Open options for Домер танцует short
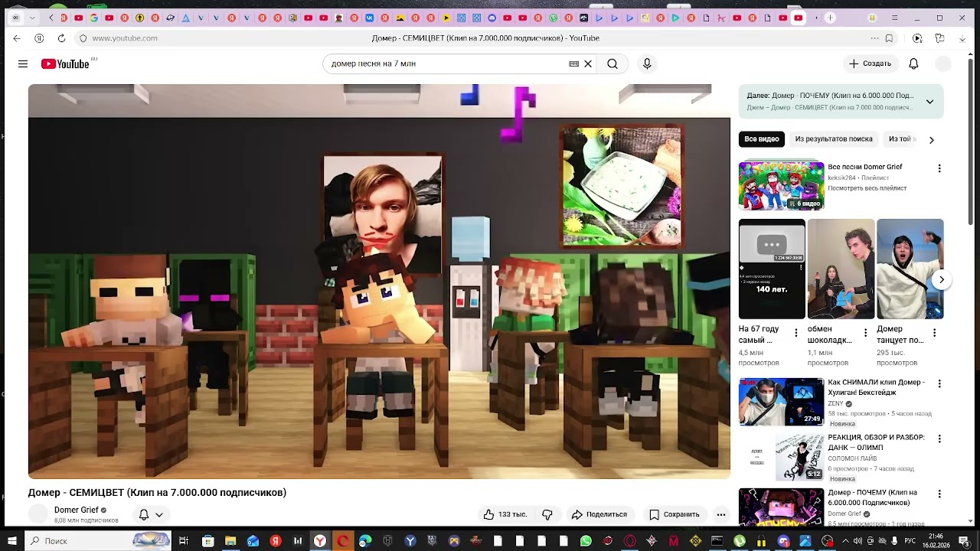The width and height of the screenshot is (980, 551). click(x=934, y=333)
